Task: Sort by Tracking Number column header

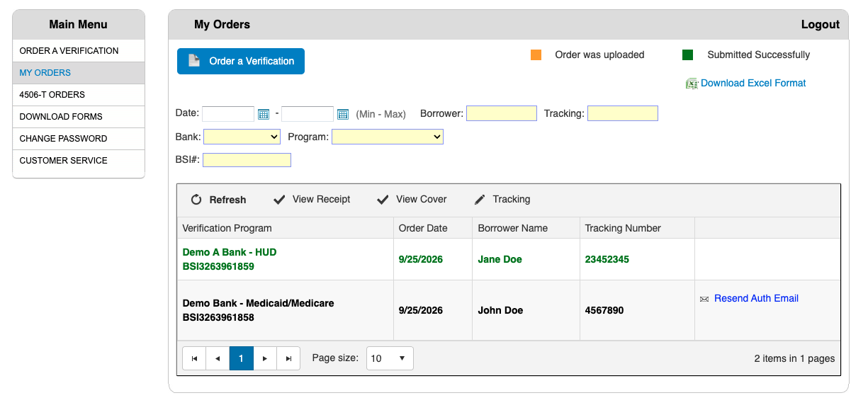Action: click(623, 228)
